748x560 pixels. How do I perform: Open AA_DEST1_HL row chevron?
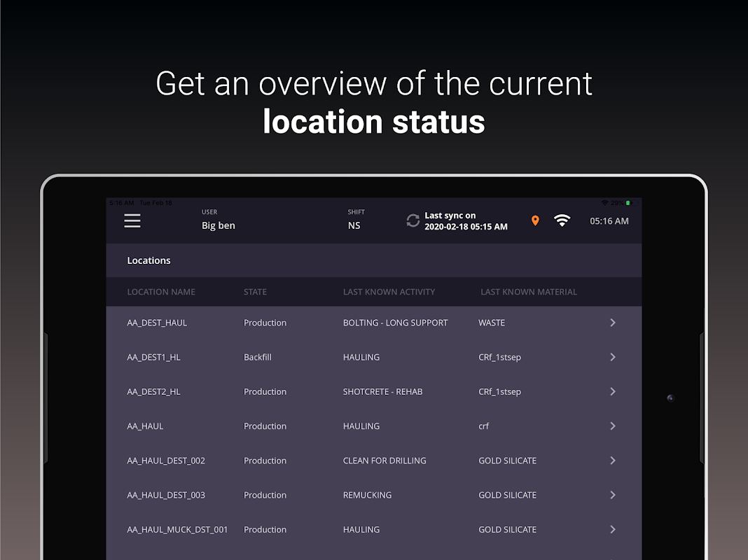point(613,357)
